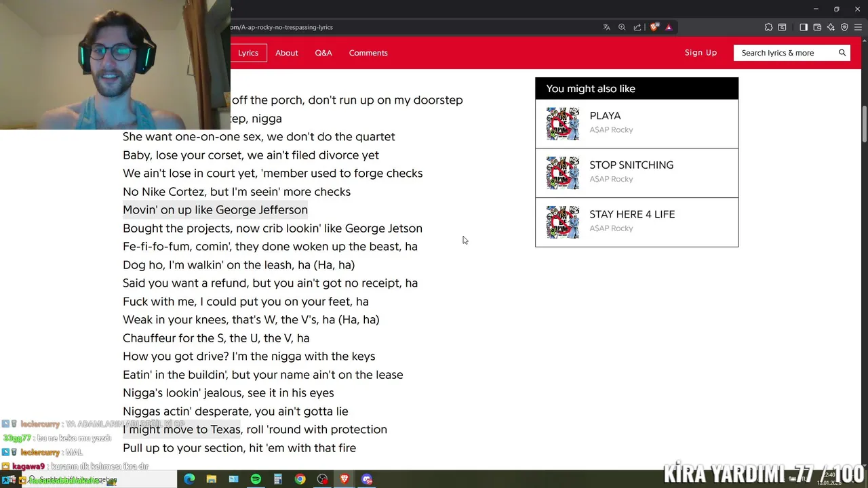Click lyric line 'She want one-on-one sex'

pyautogui.click(x=259, y=137)
